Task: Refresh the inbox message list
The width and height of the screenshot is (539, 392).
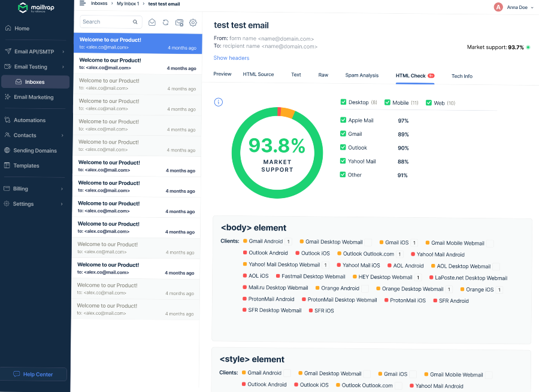Action: pos(166,22)
